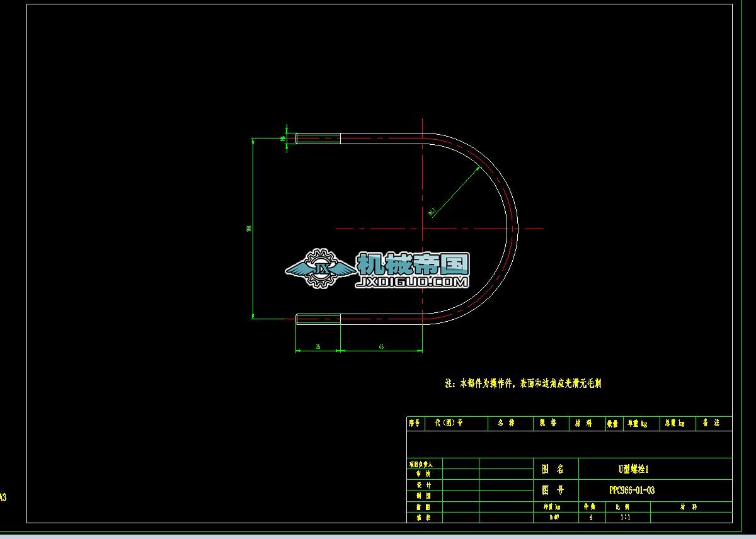Select the vertical "100" dimension text
The image size is (756, 539).
[249, 229]
